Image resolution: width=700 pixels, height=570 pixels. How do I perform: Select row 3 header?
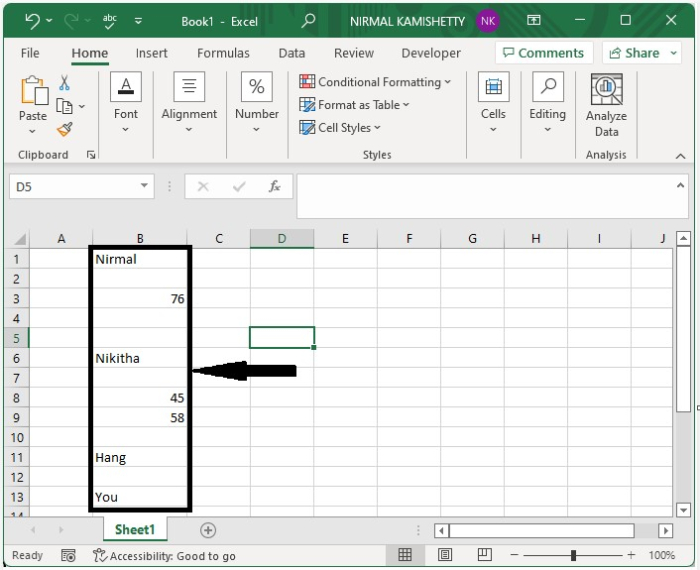[x=17, y=299]
